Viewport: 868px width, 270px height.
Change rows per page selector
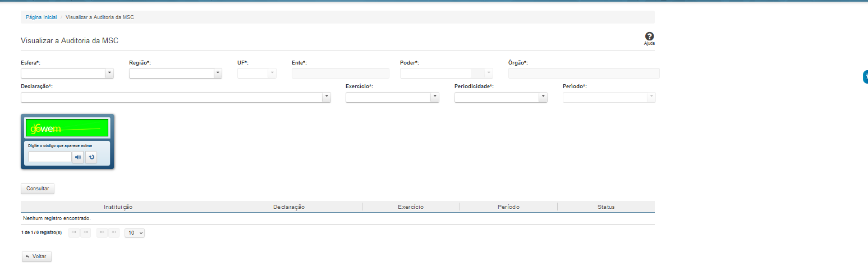tap(135, 232)
